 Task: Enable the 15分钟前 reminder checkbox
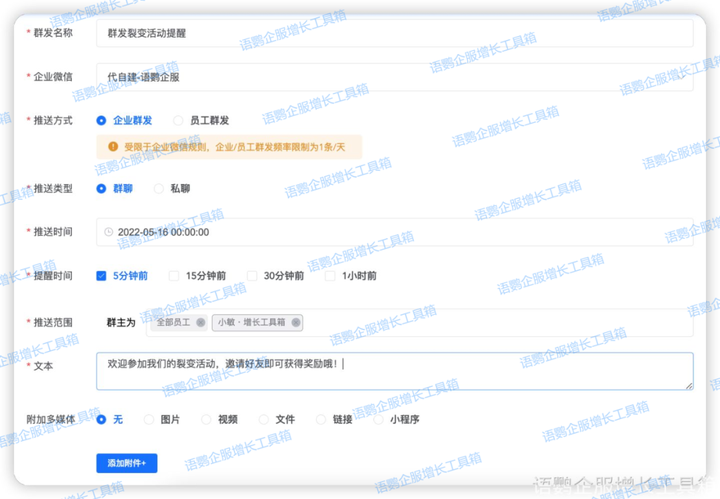(x=174, y=276)
